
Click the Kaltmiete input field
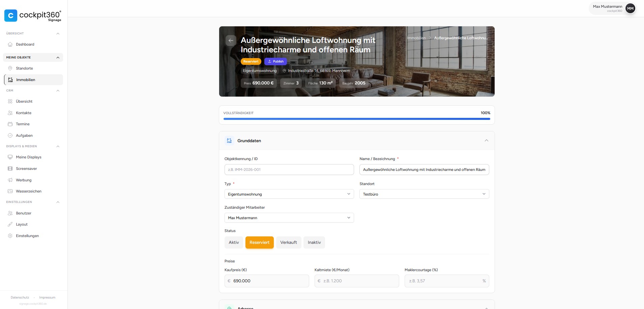pyautogui.click(x=357, y=281)
